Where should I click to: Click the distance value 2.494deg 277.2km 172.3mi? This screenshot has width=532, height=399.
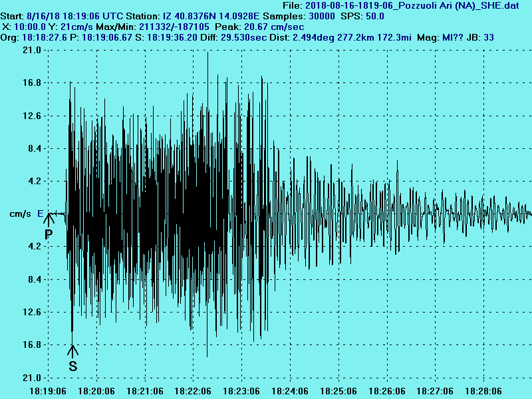pyautogui.click(x=352, y=38)
